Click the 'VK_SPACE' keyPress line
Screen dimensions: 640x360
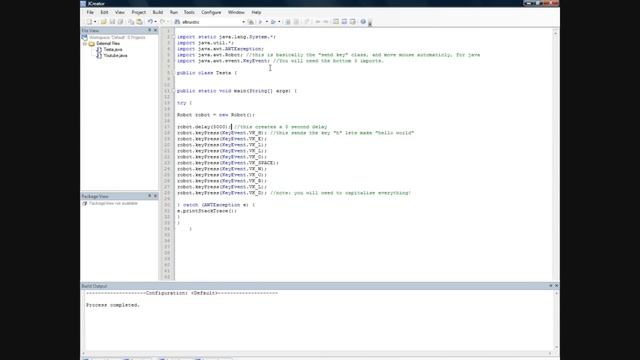(228, 163)
